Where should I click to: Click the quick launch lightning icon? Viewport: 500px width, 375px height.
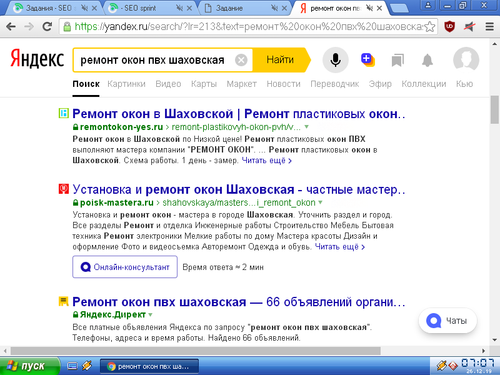pyautogui.click(x=87, y=366)
